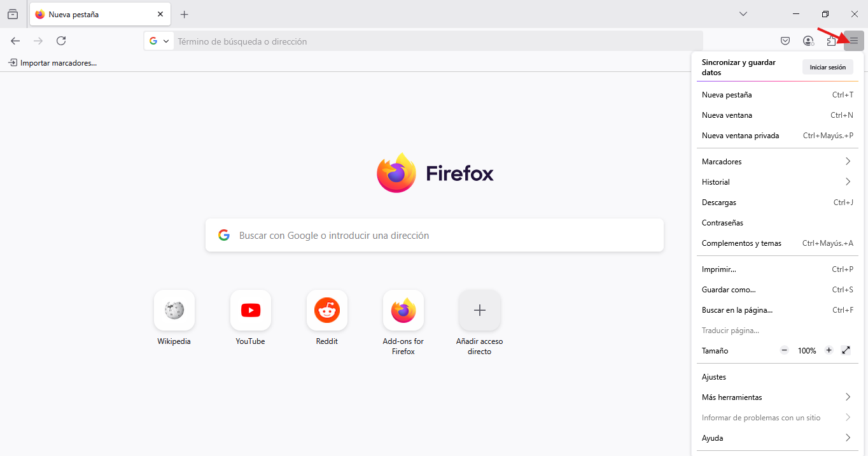Open the YouTube shortcut tile
The height and width of the screenshot is (456, 868).
pyautogui.click(x=251, y=318)
